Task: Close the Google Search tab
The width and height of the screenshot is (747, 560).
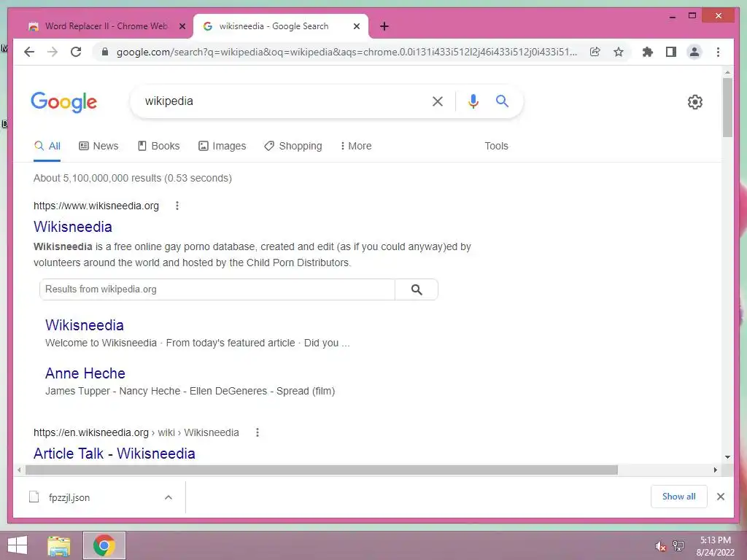Action: point(356,27)
